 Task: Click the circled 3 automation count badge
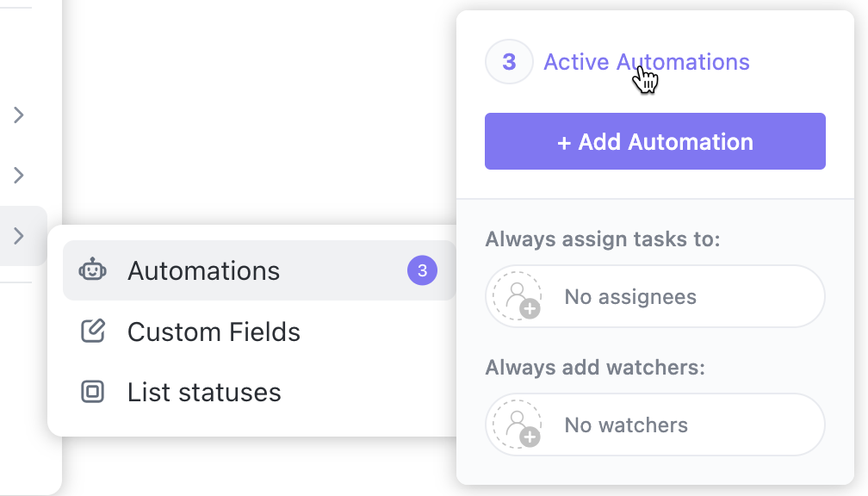(508, 61)
